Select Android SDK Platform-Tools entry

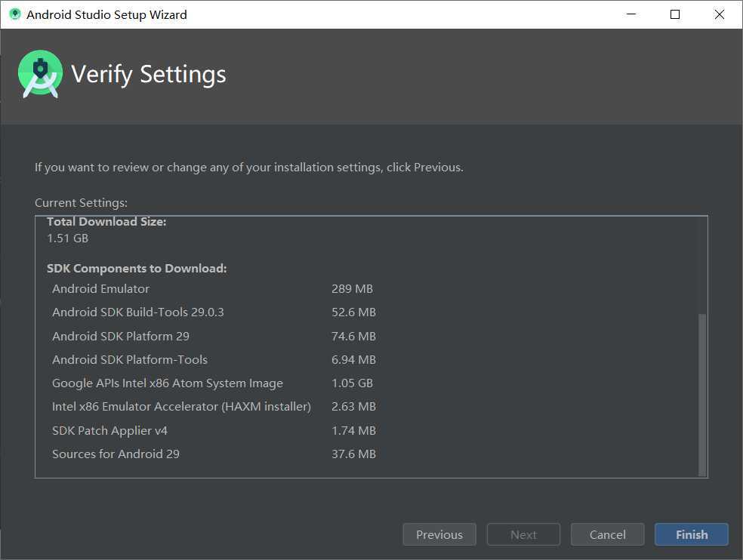click(x=130, y=359)
